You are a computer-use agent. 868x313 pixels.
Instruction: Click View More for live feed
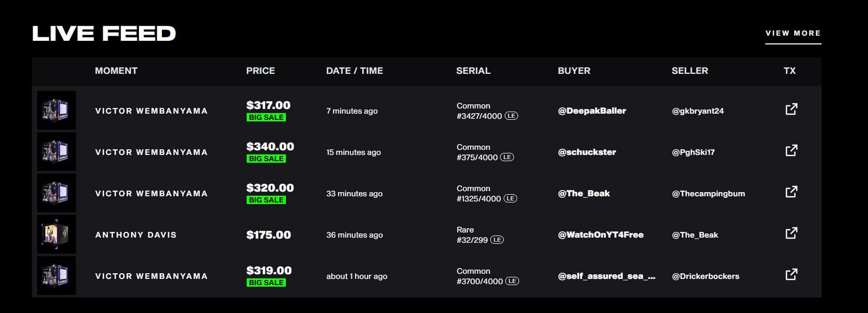coord(793,33)
